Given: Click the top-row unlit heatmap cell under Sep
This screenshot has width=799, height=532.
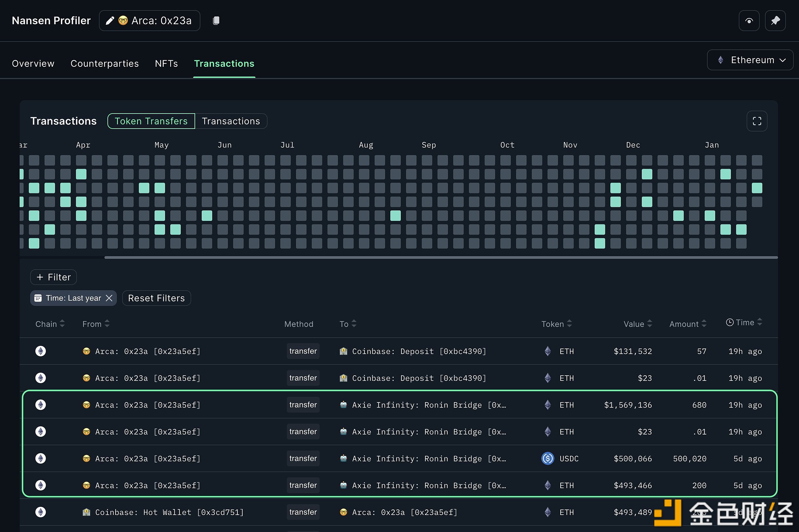Looking at the screenshot, I should [427, 160].
